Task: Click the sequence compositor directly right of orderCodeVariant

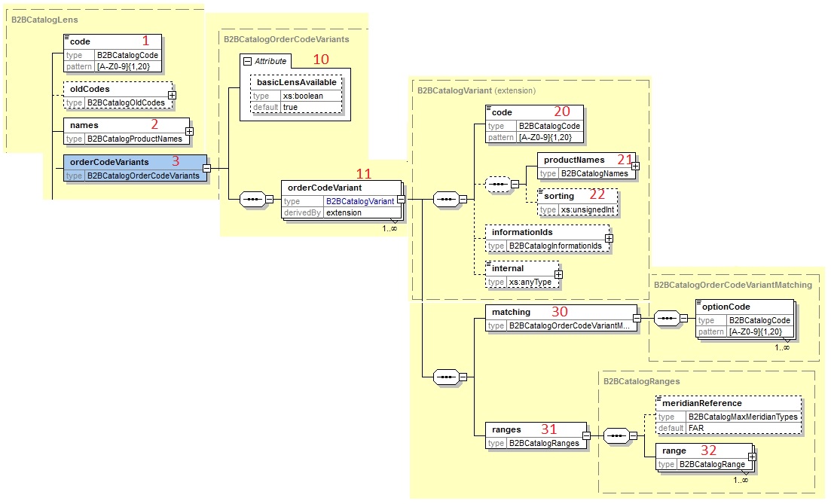Action: 447,200
